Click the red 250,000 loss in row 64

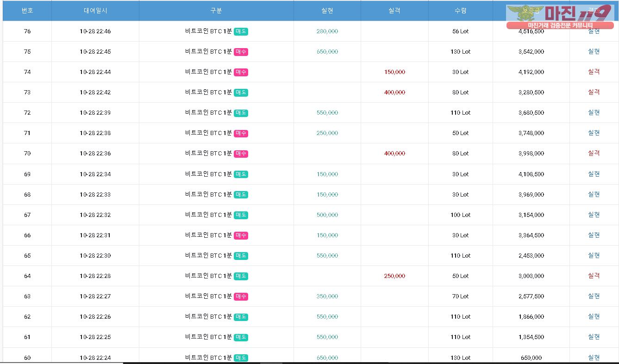pos(394,276)
